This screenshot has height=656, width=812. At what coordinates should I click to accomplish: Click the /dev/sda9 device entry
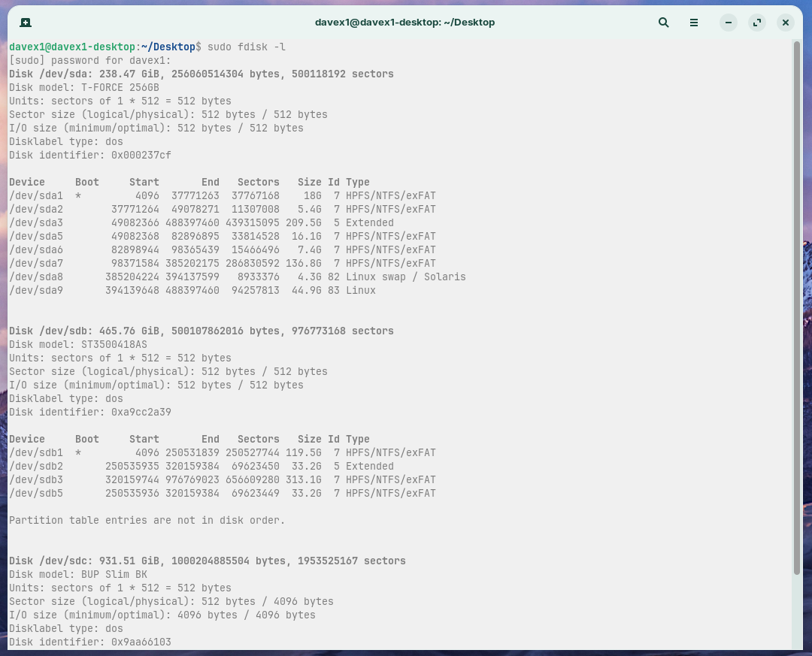35,290
